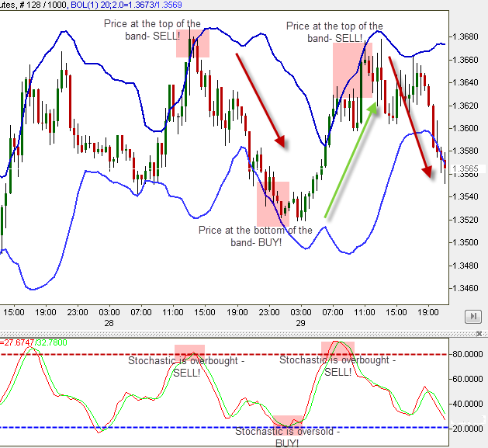This screenshot has width=488, height=448.
Task: Click the red stochastic value 27.6747
Action: (x=18, y=342)
